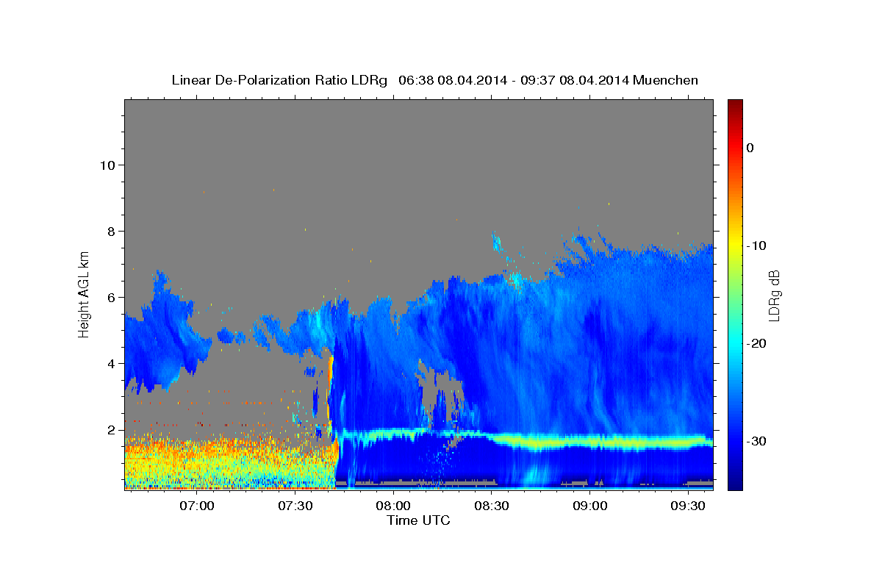Image resolution: width=882 pixels, height=588 pixels.
Task: Click the dark blue bottom of the colorbar
Action: (735, 481)
